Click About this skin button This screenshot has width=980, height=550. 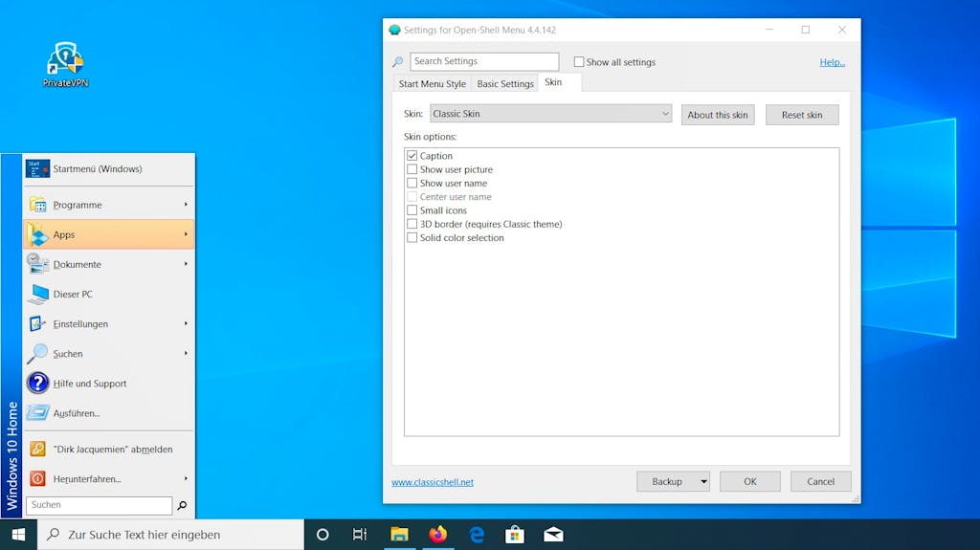click(718, 115)
